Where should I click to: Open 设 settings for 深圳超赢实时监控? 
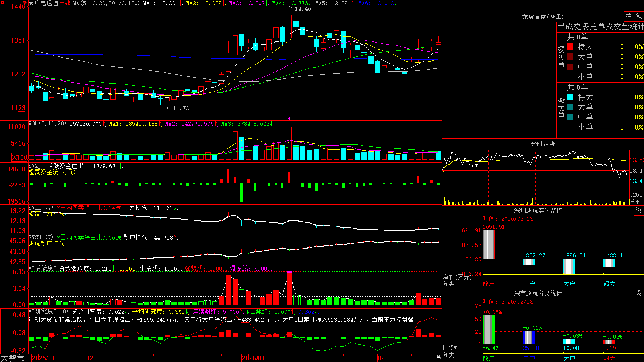click(639, 210)
